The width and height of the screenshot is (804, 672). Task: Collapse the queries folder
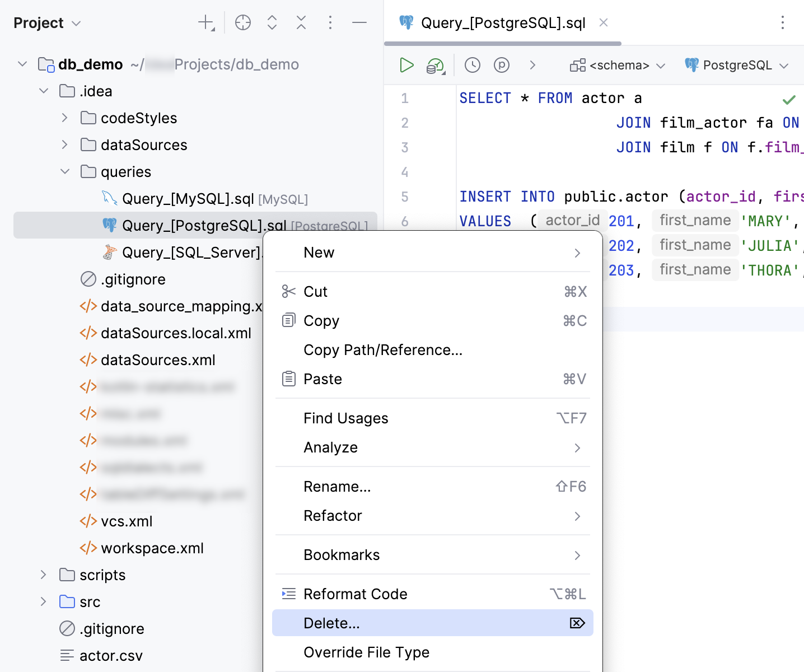[x=65, y=171]
